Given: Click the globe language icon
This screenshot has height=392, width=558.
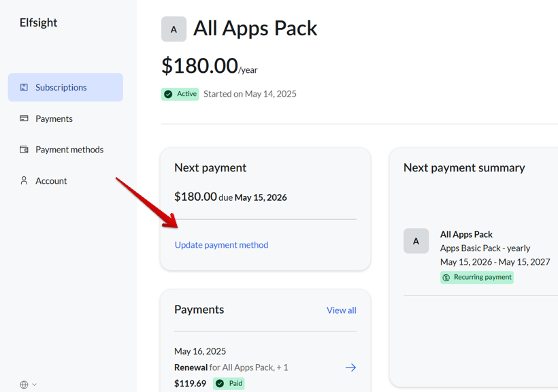Looking at the screenshot, I should point(24,385).
